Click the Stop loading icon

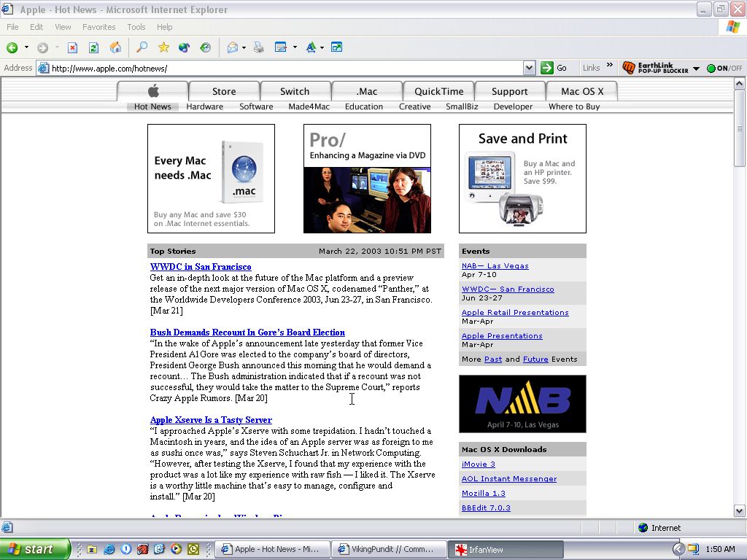[72, 47]
